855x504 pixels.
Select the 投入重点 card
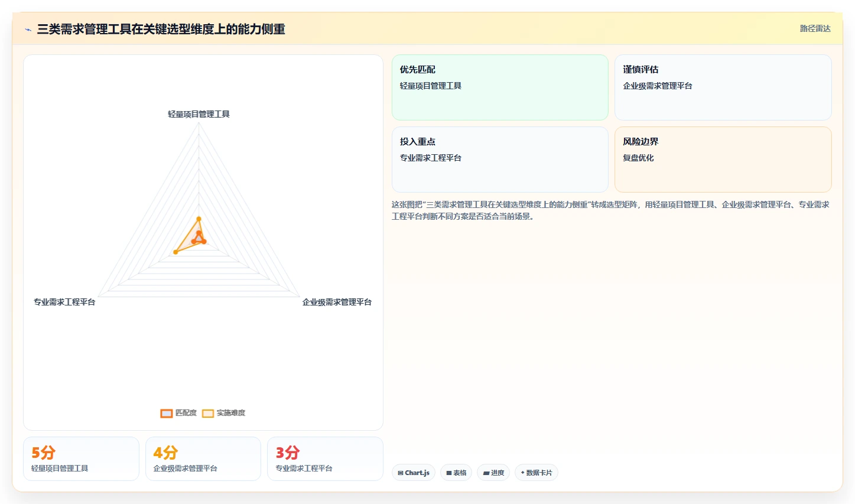click(x=500, y=160)
